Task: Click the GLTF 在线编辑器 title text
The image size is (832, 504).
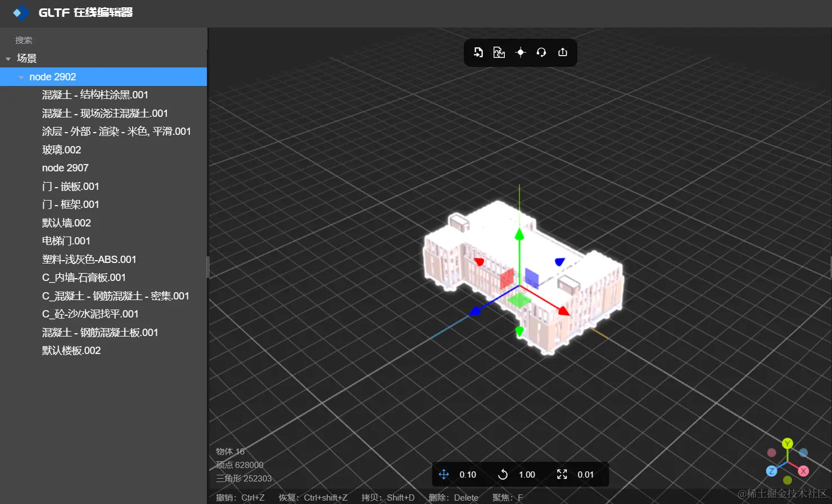Action: pyautogui.click(x=85, y=12)
